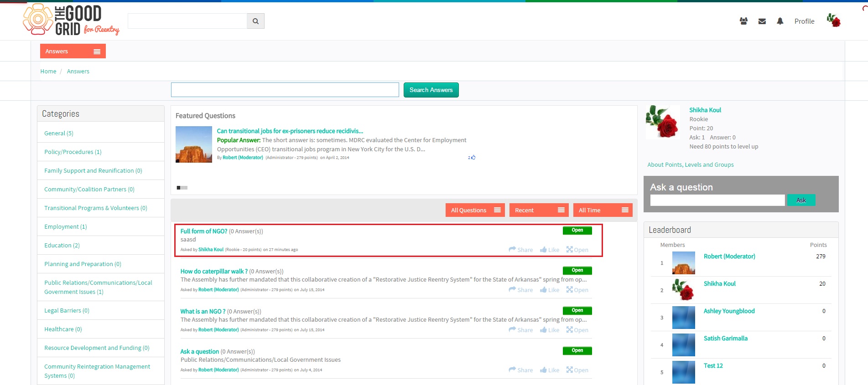The height and width of the screenshot is (385, 868).
Task: Like the 'Ask a question' post
Action: 550,370
